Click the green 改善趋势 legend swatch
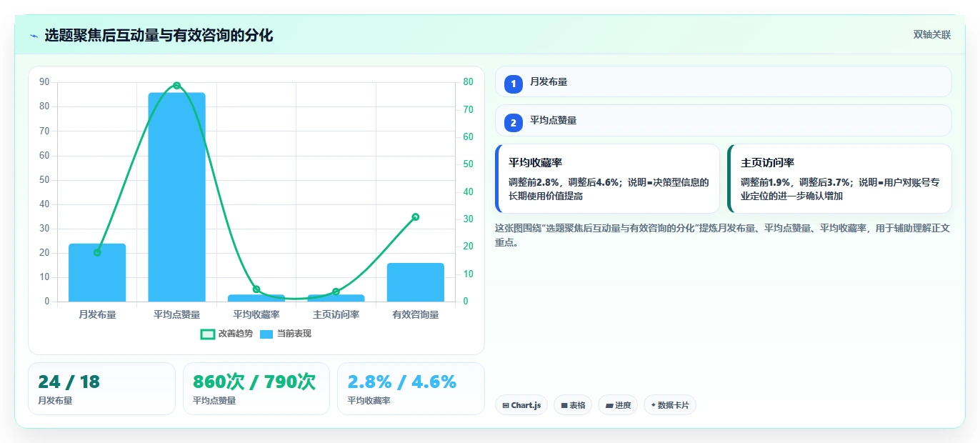 pos(208,334)
